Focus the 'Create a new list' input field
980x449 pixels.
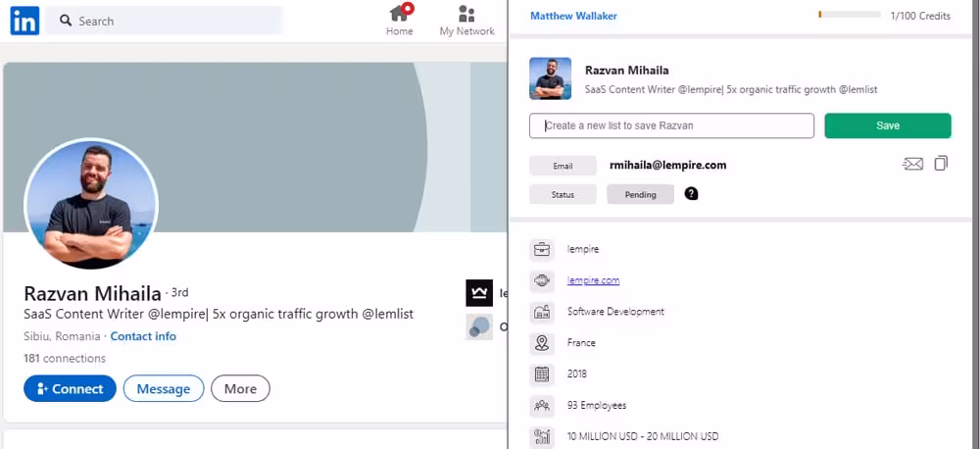tap(671, 125)
